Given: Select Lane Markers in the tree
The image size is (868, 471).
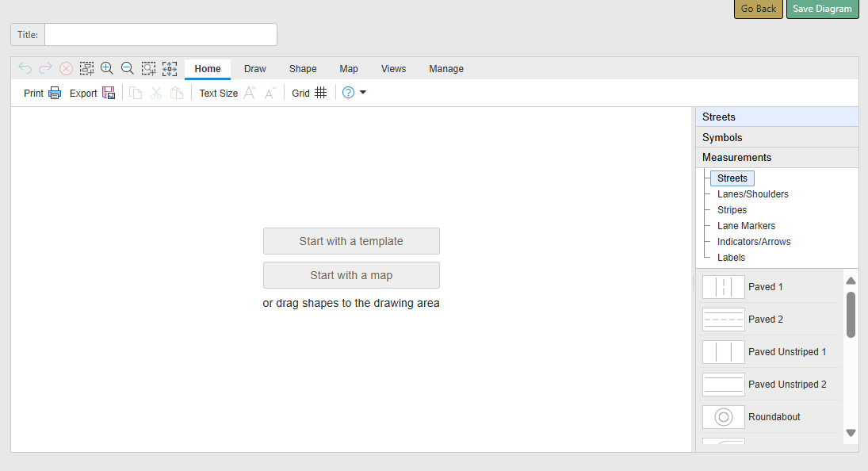Looking at the screenshot, I should (746, 226).
